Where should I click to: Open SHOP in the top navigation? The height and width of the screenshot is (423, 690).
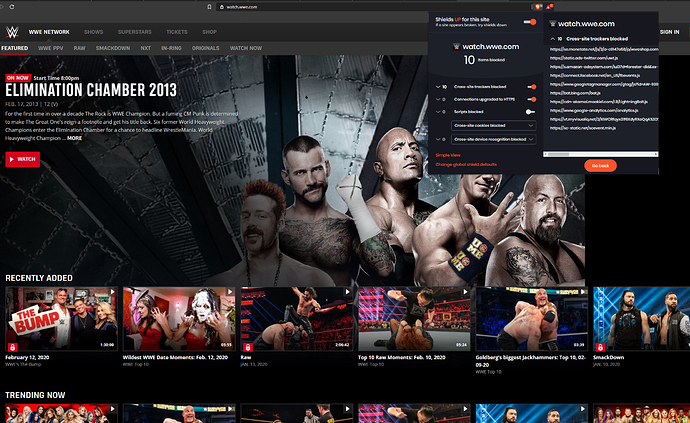209,32
